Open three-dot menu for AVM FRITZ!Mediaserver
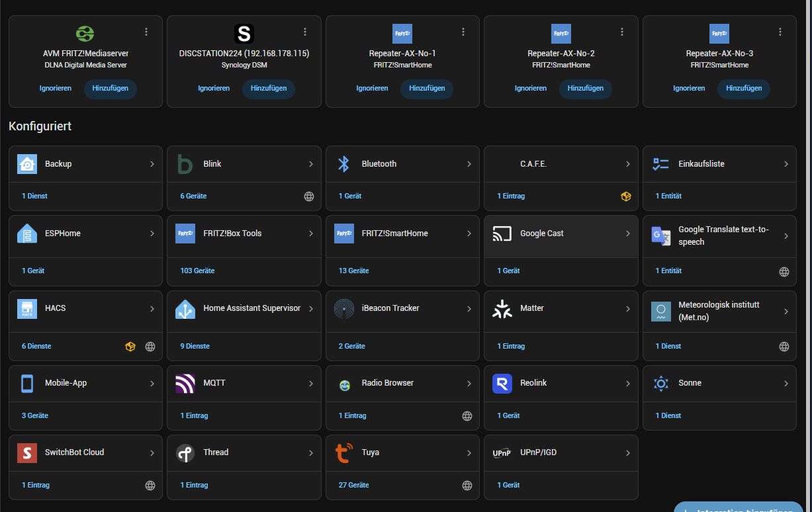The image size is (812, 512). point(146,32)
